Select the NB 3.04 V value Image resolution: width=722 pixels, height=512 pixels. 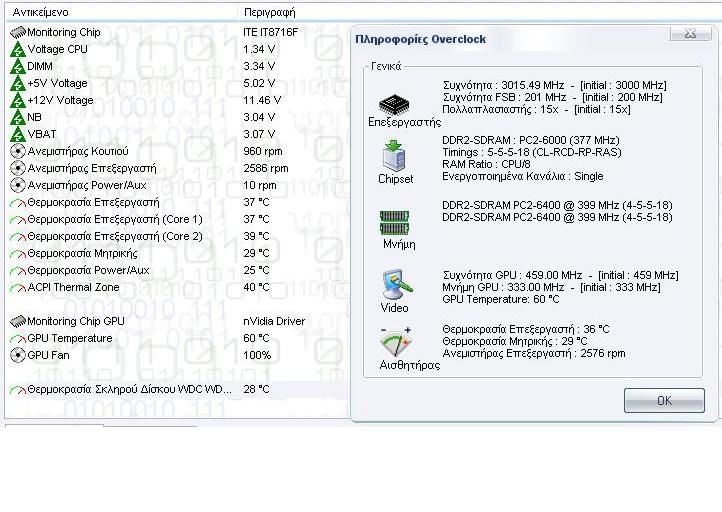click(x=259, y=117)
